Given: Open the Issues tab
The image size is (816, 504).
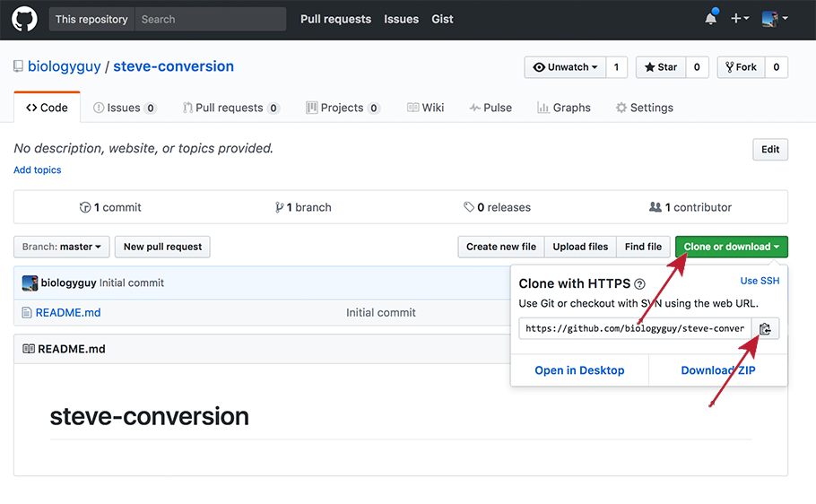Looking at the screenshot, I should pyautogui.click(x=125, y=108).
